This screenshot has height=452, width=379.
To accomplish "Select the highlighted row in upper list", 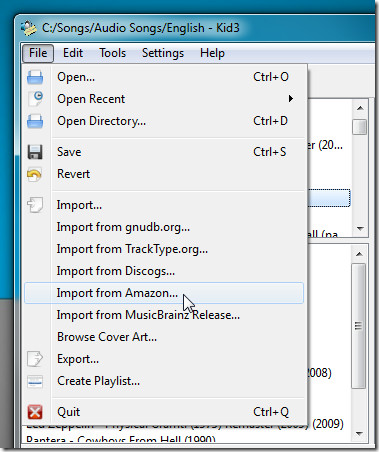I will click(329, 198).
